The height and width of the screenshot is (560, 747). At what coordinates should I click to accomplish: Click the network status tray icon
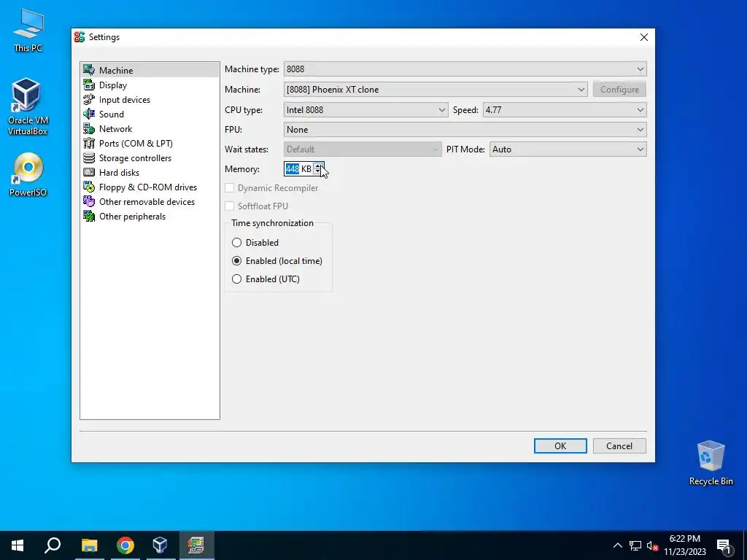click(x=635, y=545)
